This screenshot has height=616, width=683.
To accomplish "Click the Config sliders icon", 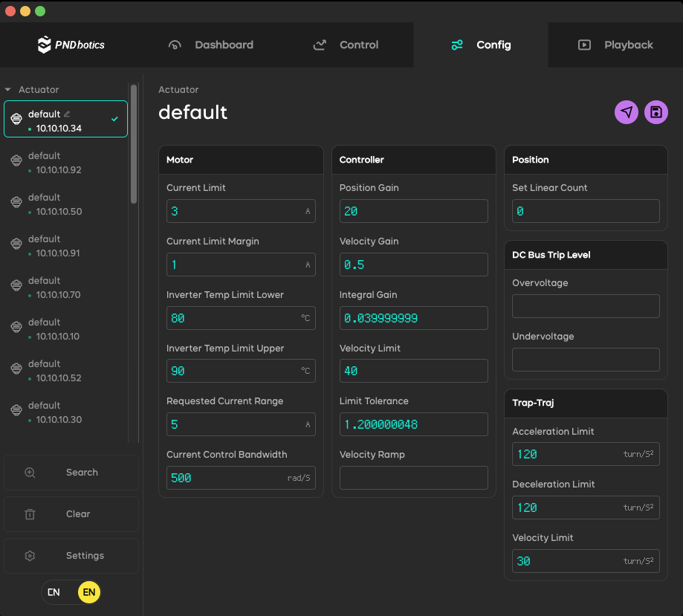I will tap(457, 45).
